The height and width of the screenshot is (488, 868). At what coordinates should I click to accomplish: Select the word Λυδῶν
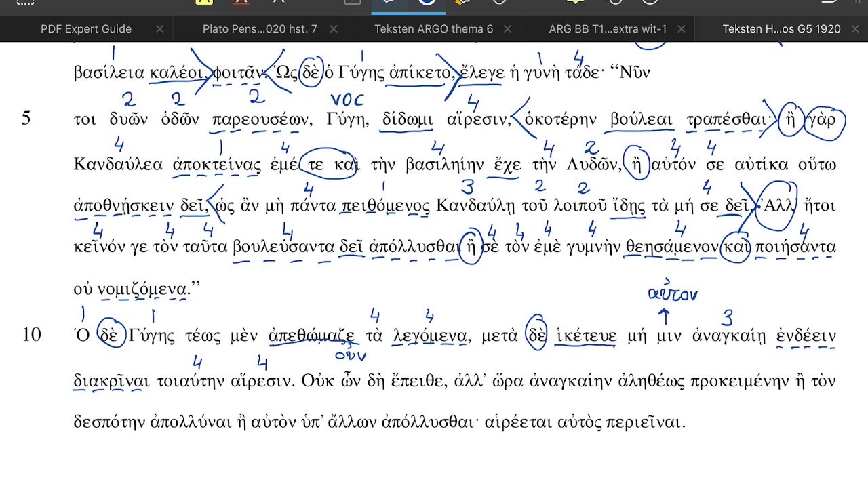(x=593, y=164)
